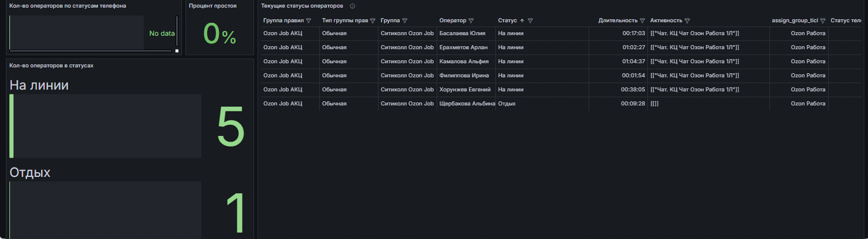Click Кол-во операторов по статусам телефона title
This screenshot has height=239, width=868.
67,6
